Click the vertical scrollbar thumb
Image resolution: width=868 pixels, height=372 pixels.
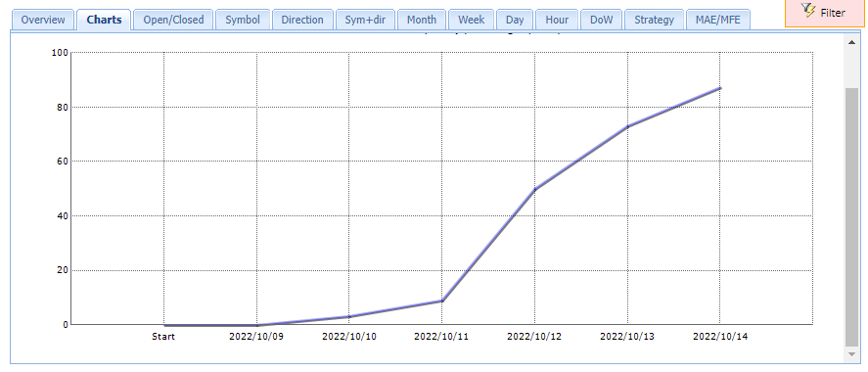851,217
